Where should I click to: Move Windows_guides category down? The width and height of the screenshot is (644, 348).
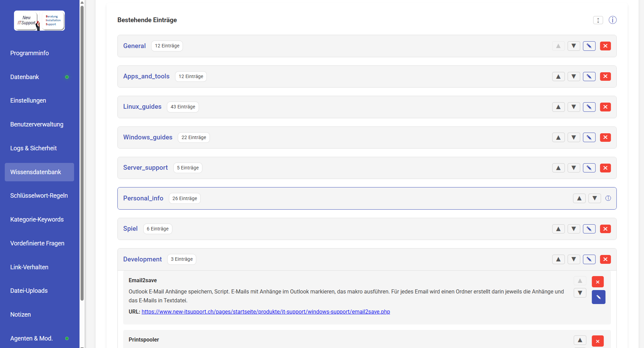click(574, 137)
